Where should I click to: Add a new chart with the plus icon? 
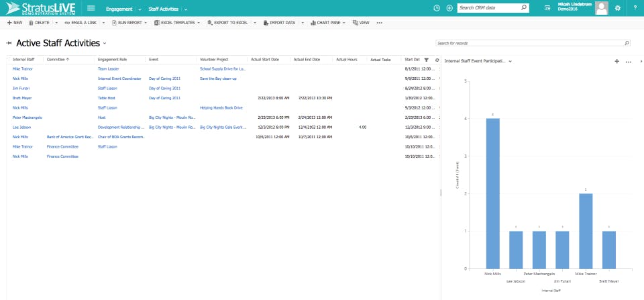[616, 61]
